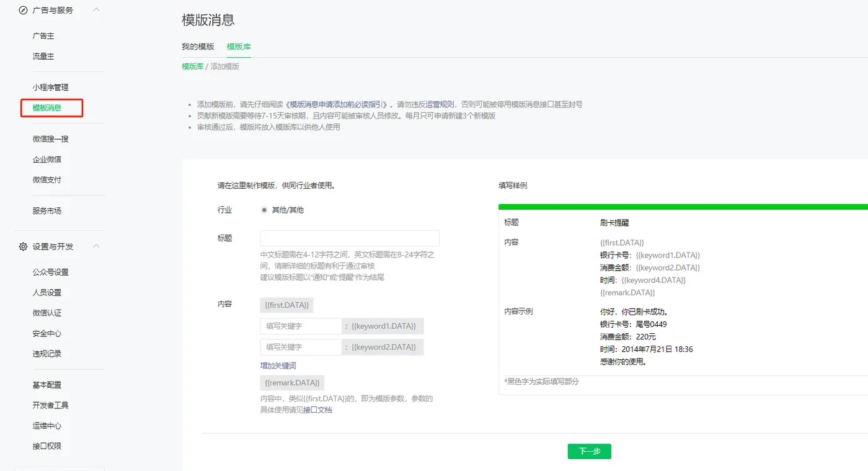The image size is (868, 471).
Task: Open 服务市场 in the sidebar
Action: [47, 211]
